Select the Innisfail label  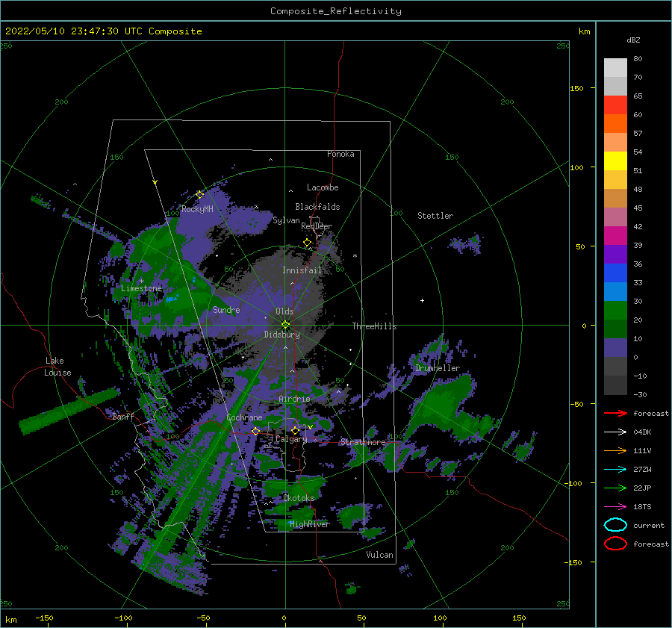click(x=302, y=270)
